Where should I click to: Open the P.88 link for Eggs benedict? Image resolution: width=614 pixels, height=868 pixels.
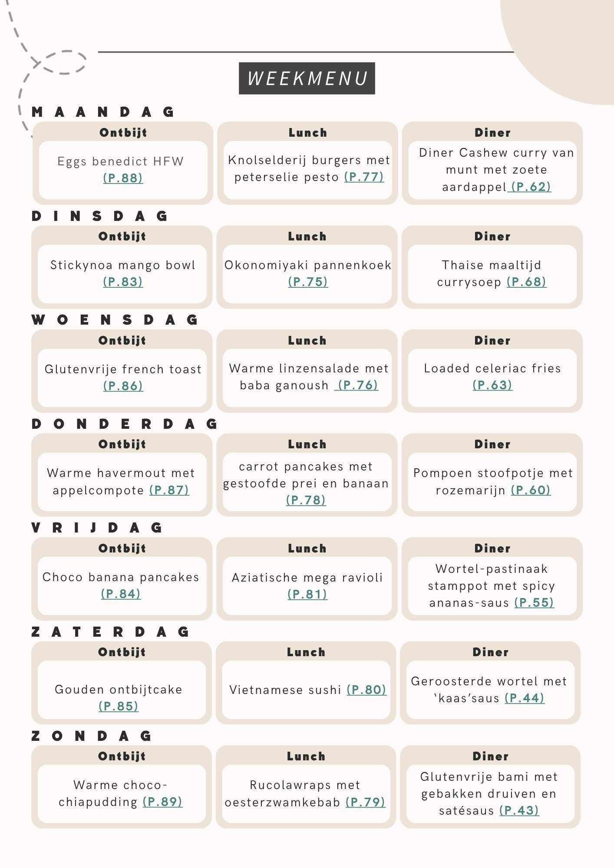coord(123,178)
